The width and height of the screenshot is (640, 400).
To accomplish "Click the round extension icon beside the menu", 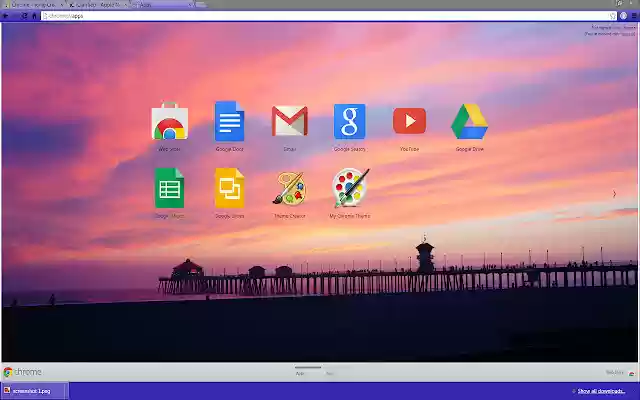I will pos(623,16).
